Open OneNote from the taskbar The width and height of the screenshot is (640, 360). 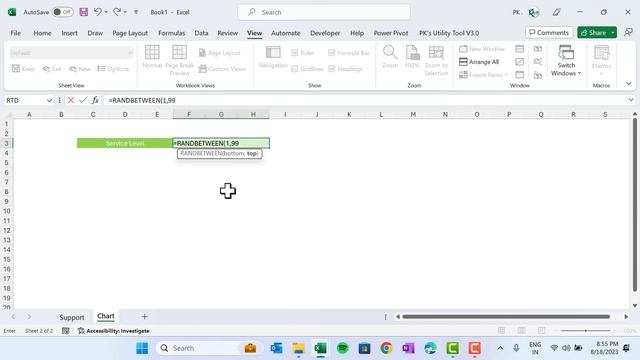[x=409, y=348]
